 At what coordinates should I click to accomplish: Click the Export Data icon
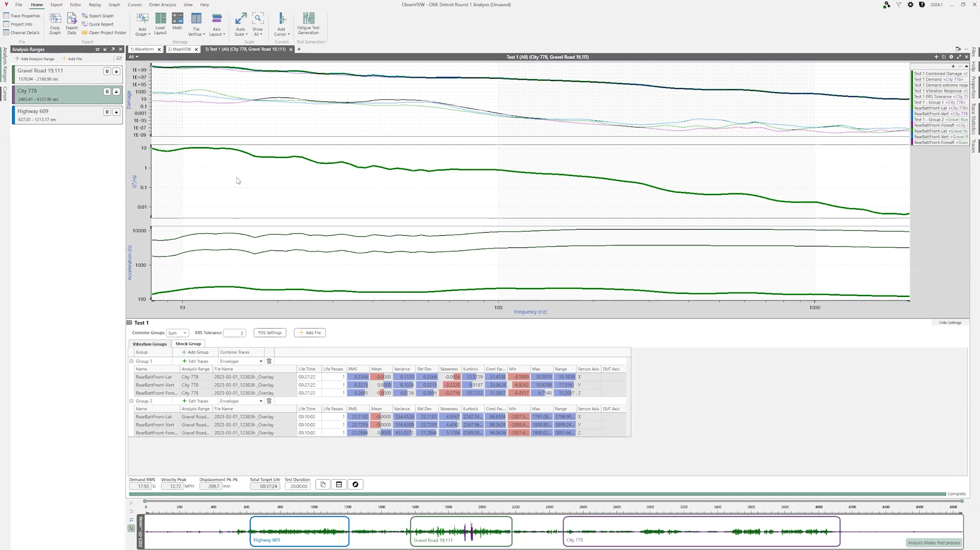(71, 23)
